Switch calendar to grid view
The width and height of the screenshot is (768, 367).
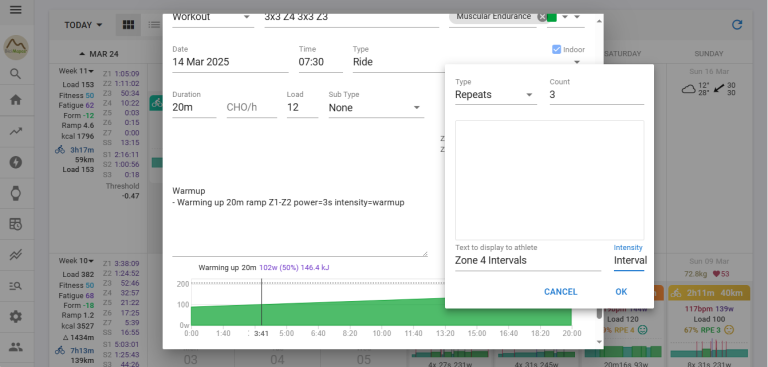pos(128,25)
